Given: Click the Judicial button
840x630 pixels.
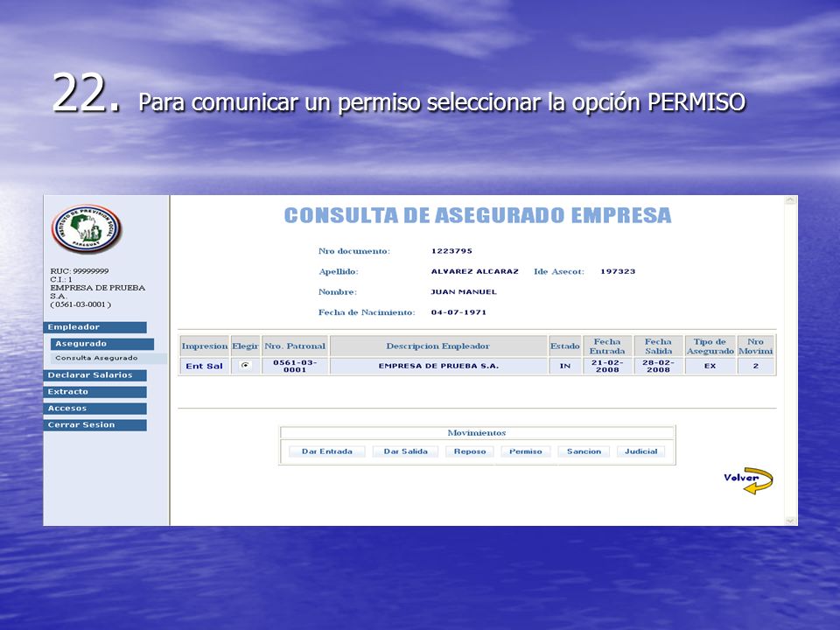Looking at the screenshot, I should coord(640,451).
